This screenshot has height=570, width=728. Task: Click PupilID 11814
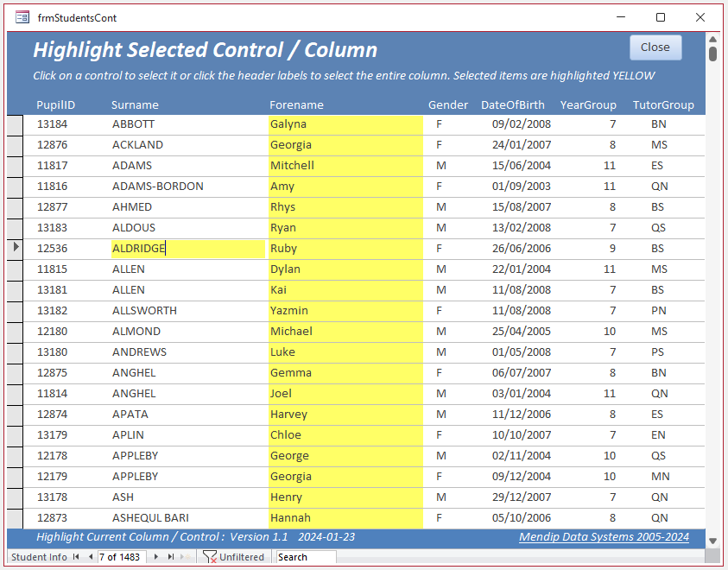(x=52, y=394)
